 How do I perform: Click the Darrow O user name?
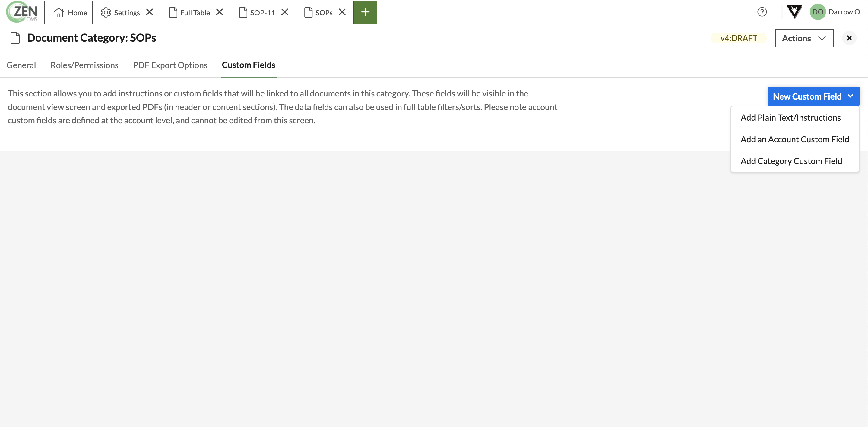coord(844,12)
